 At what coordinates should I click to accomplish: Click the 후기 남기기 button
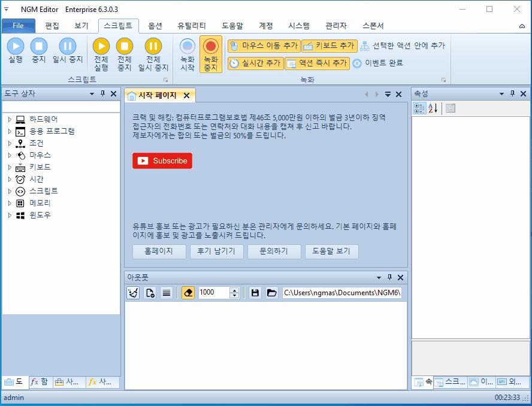(x=217, y=252)
